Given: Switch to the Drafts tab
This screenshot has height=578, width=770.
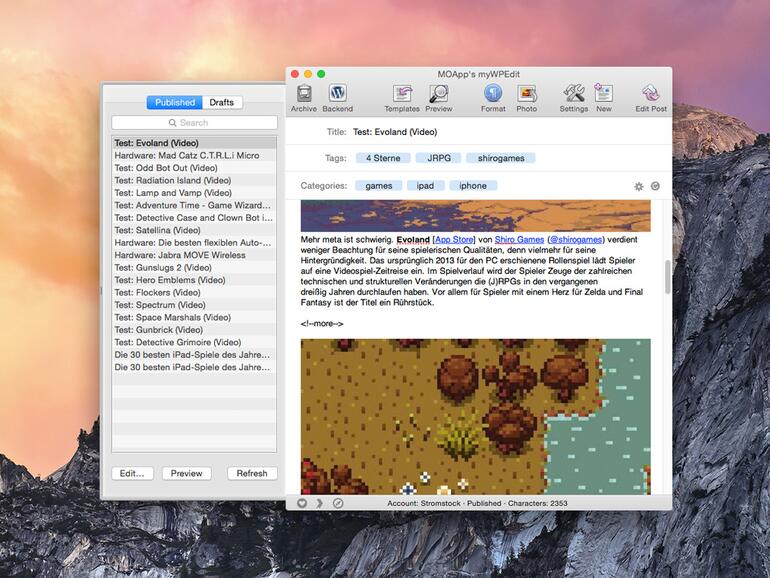Looking at the screenshot, I should point(221,102).
